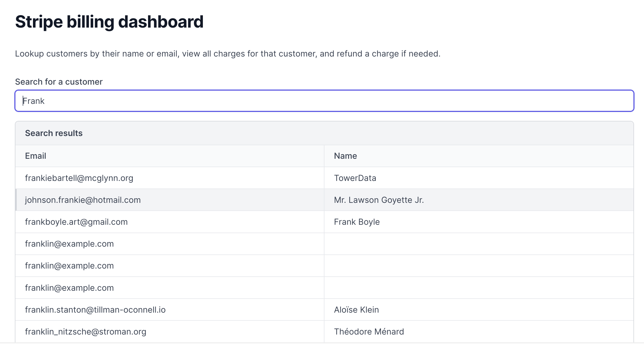Click the customer search input field
Image resolution: width=644 pixels, height=344 pixels.
324,101
